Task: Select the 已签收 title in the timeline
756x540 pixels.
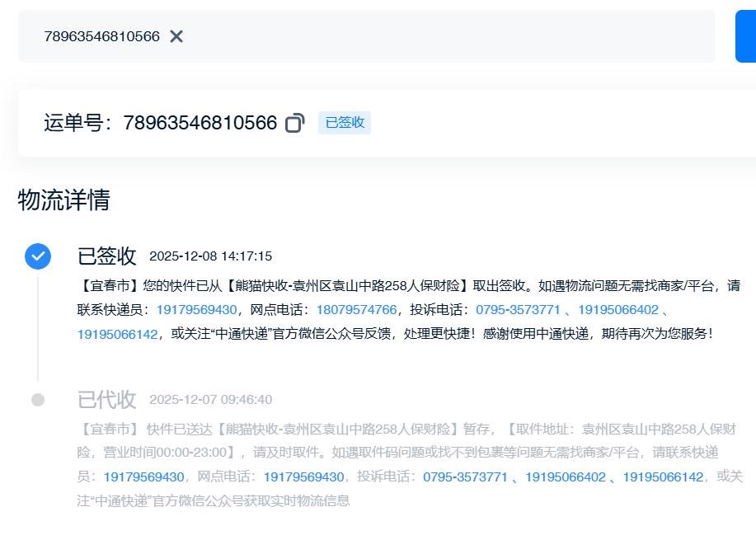Action: 106,256
